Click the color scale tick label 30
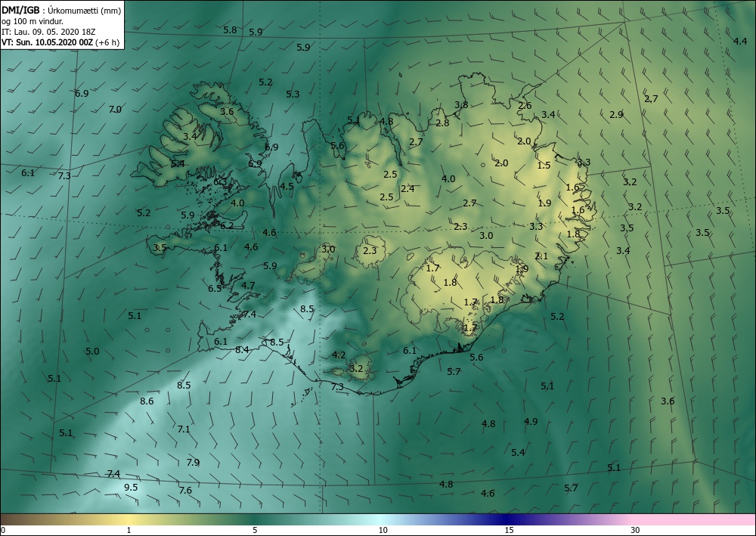 click(636, 530)
